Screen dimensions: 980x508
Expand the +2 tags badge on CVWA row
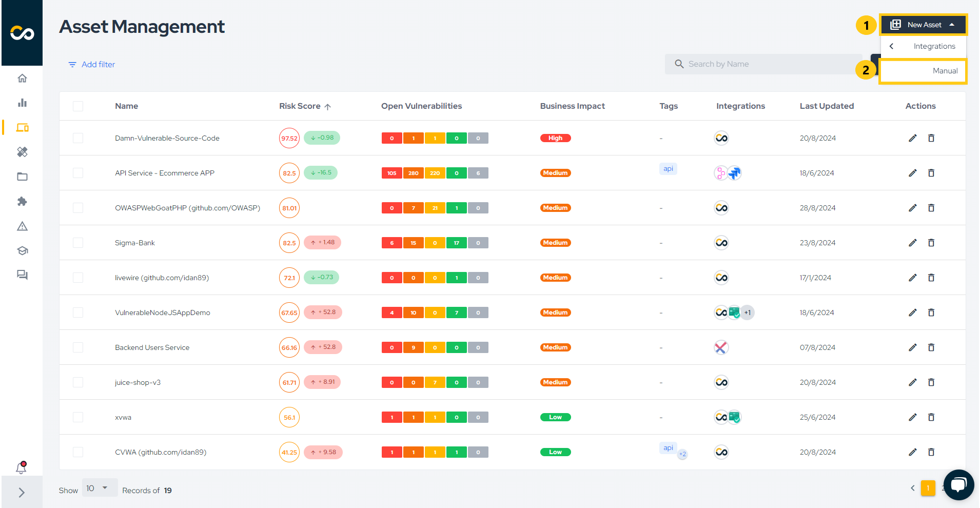[x=682, y=454]
